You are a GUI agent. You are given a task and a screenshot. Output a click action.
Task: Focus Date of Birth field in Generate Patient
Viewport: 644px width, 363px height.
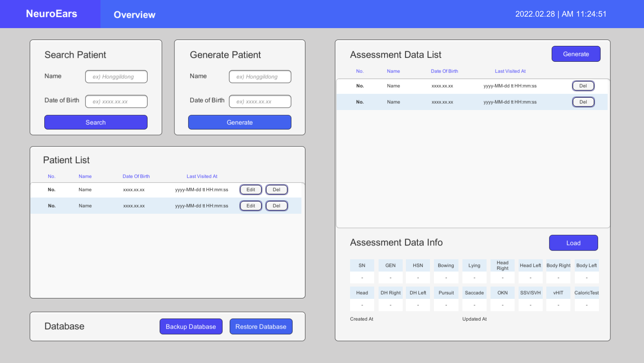[x=260, y=101]
